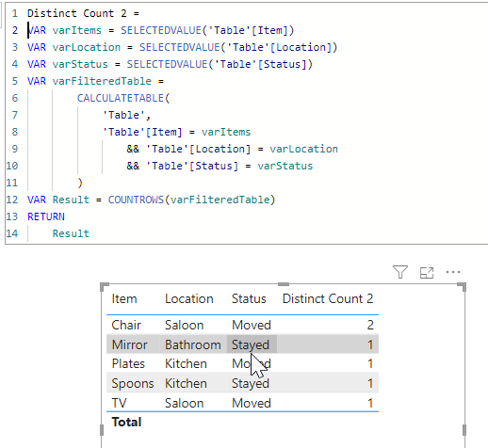Activate Focus mode icon on the visual
The image size is (488, 448).
(427, 272)
